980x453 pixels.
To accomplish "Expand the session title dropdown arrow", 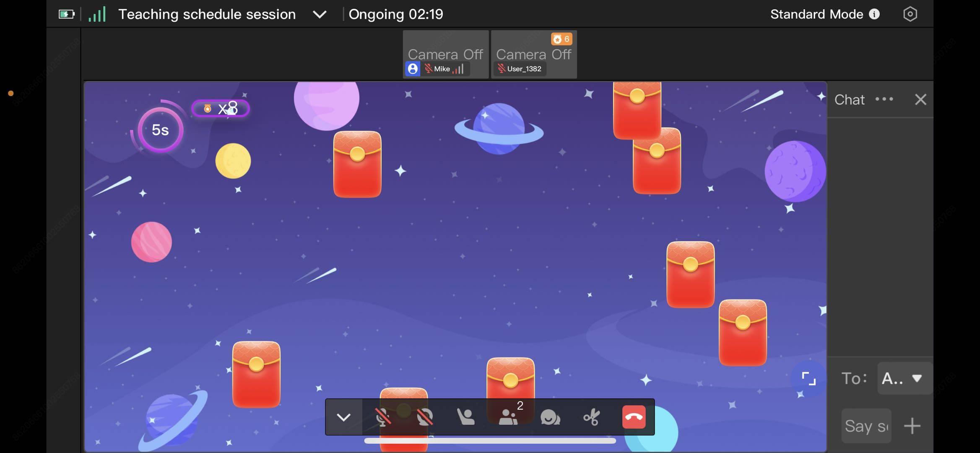I will 320,15.
